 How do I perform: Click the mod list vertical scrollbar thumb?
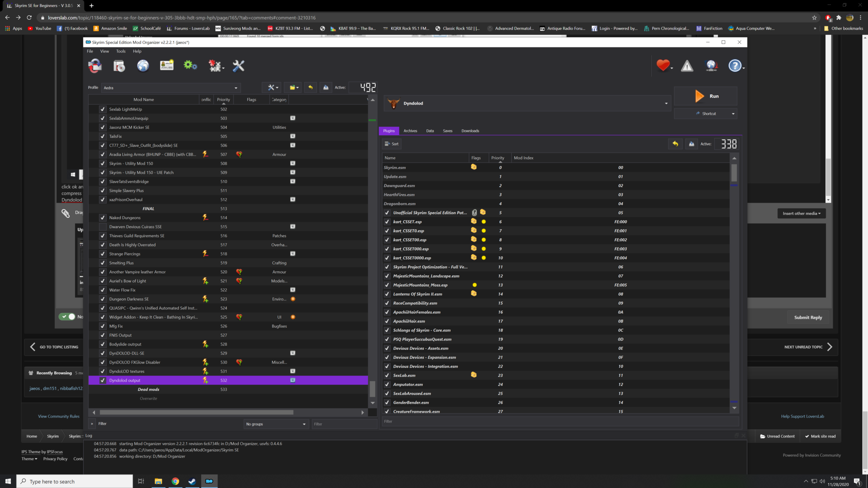[373, 389]
